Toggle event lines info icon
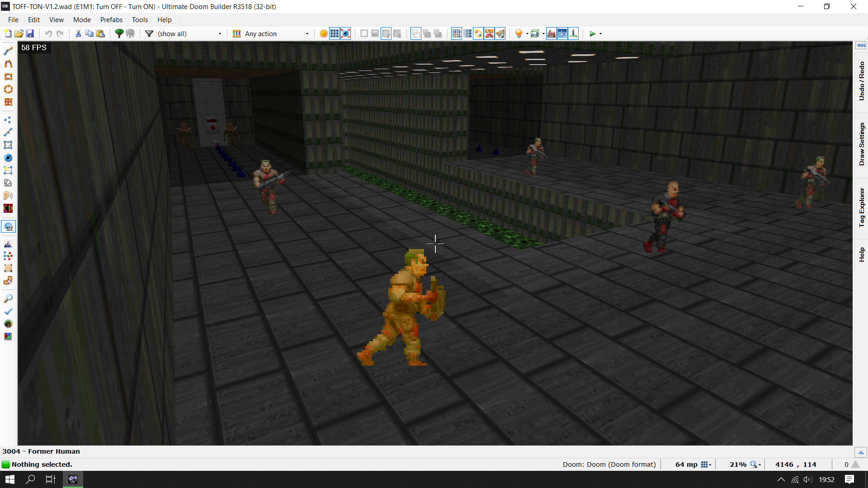868x488 pixels. (573, 33)
